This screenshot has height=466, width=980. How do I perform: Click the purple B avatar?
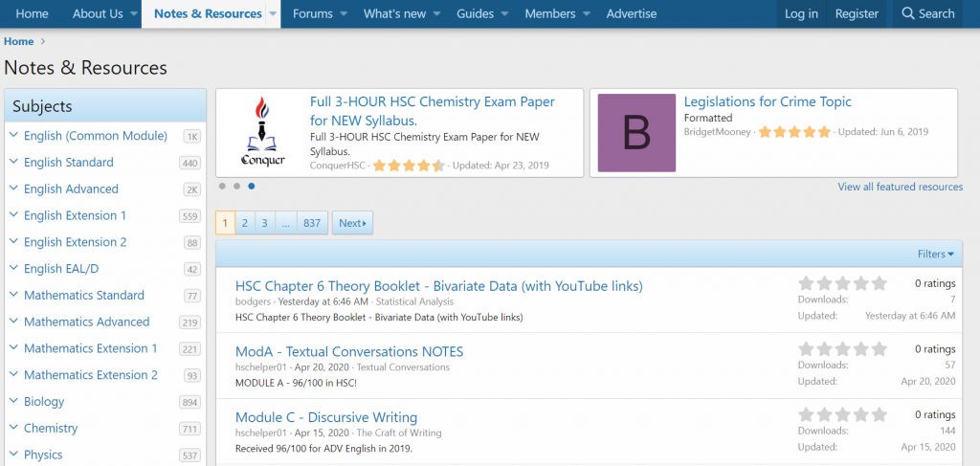point(635,133)
